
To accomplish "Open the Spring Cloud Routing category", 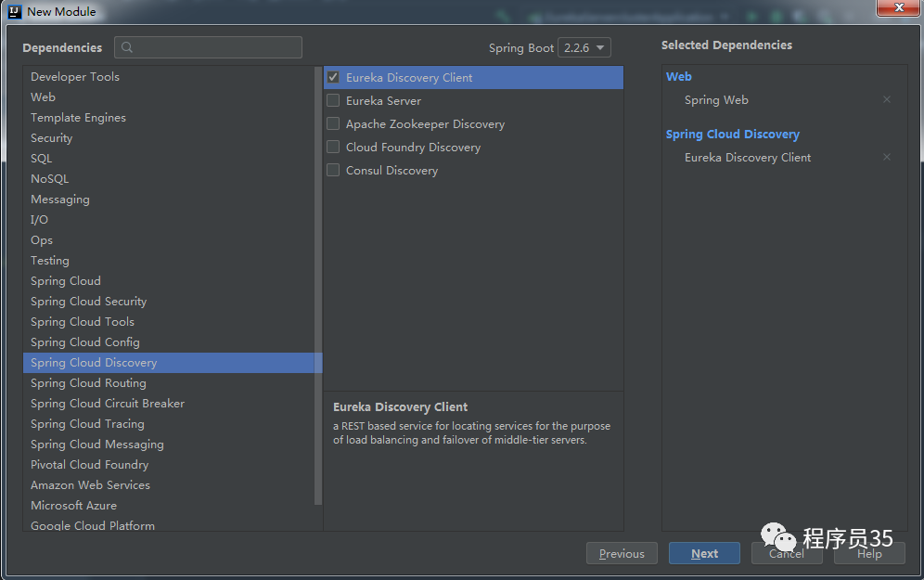I will pos(169,383).
